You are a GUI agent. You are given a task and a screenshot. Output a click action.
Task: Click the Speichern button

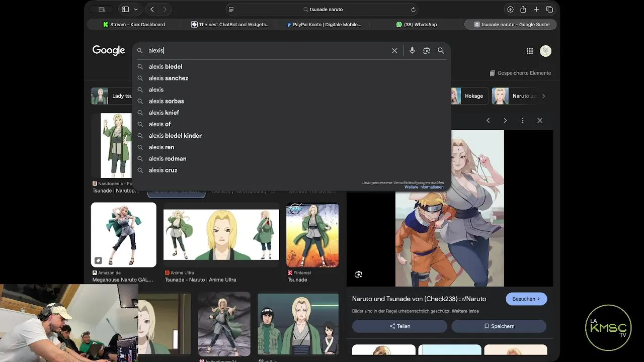coord(499,326)
